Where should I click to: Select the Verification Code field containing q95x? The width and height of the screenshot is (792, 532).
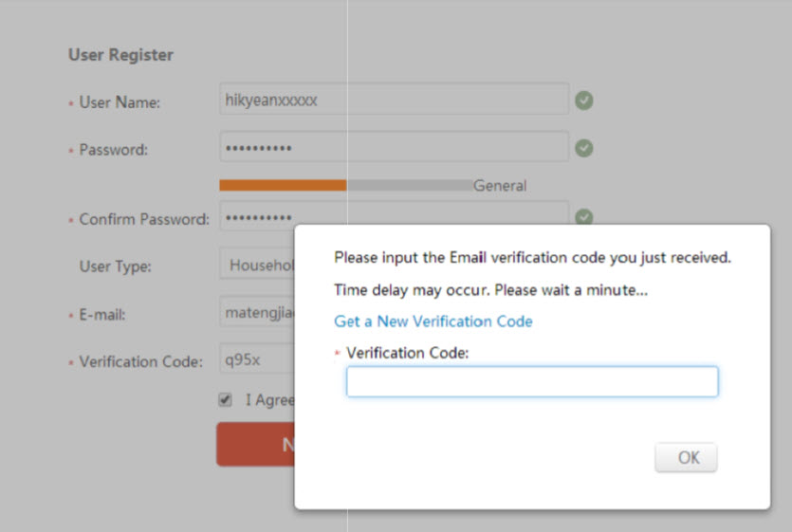coord(258,360)
